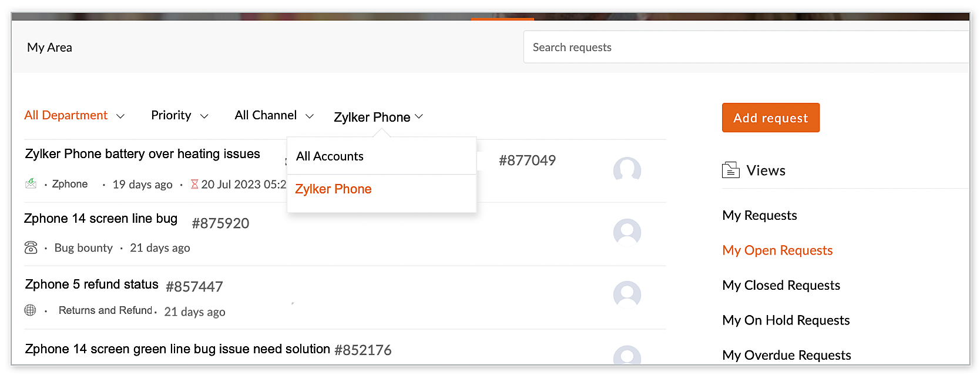Image resolution: width=980 pixels, height=375 pixels.
Task: Click the web globe icon beside Returns and Refund
Action: [x=31, y=310]
